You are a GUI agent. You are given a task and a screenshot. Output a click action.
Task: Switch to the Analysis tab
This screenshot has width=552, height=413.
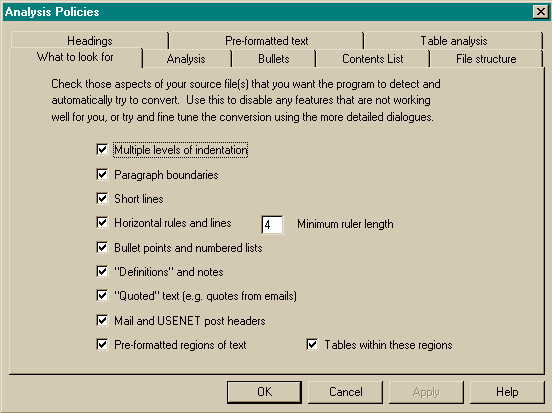[x=186, y=59]
